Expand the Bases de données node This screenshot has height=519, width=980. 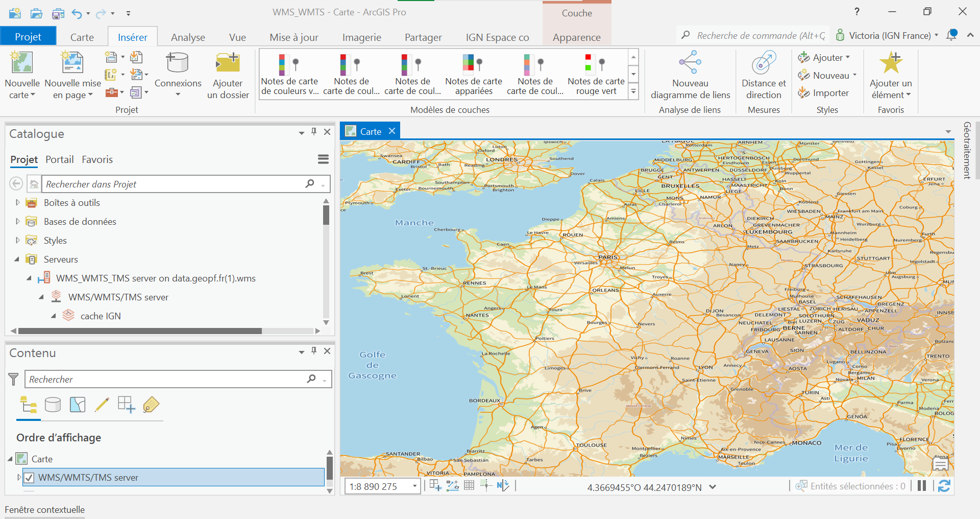(18, 221)
